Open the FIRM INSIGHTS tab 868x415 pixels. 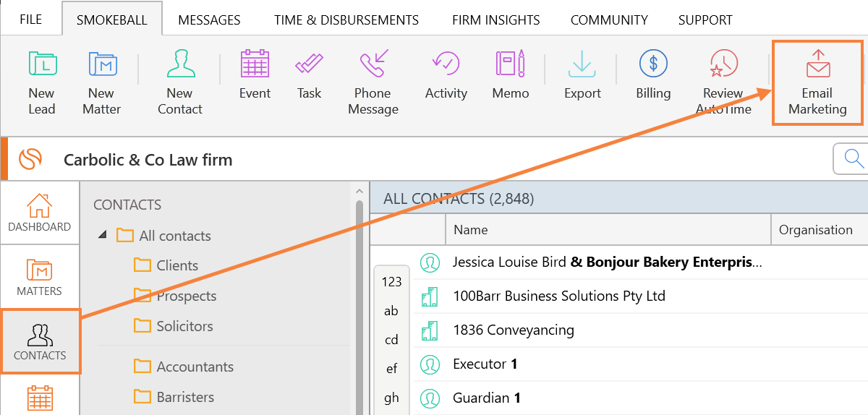tap(495, 20)
